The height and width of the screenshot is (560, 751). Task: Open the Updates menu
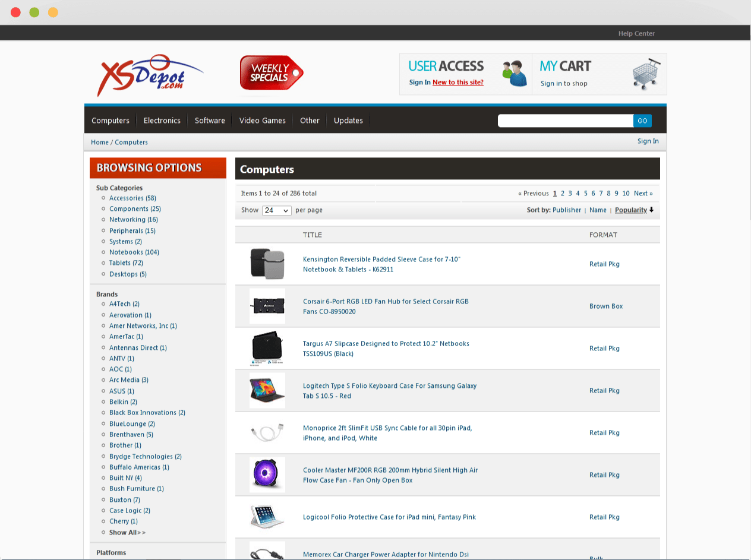click(348, 121)
